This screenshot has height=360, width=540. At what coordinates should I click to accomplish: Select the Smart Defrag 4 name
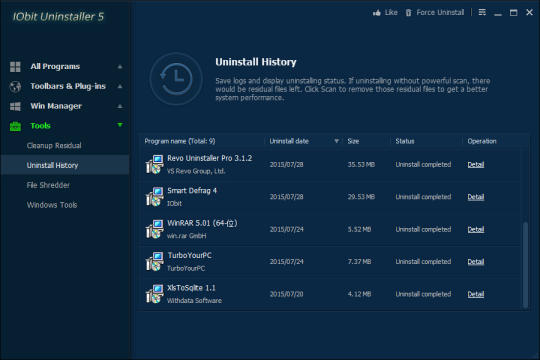pos(192,191)
